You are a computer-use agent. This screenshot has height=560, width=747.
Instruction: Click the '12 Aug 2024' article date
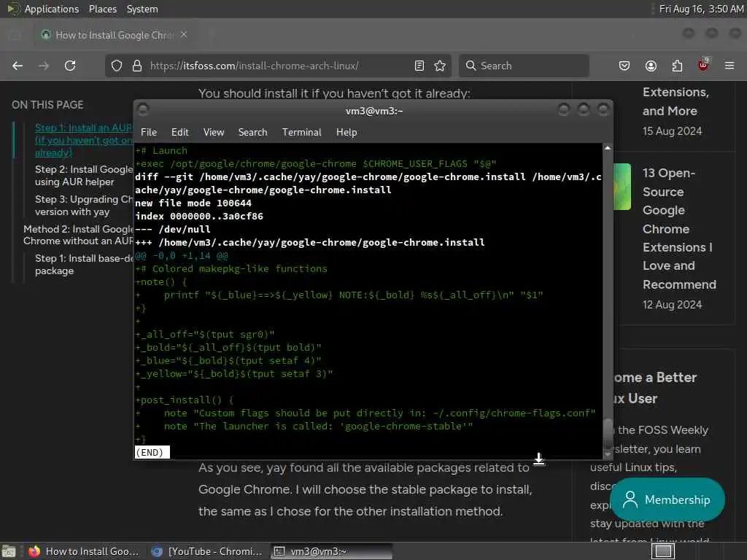coord(672,304)
